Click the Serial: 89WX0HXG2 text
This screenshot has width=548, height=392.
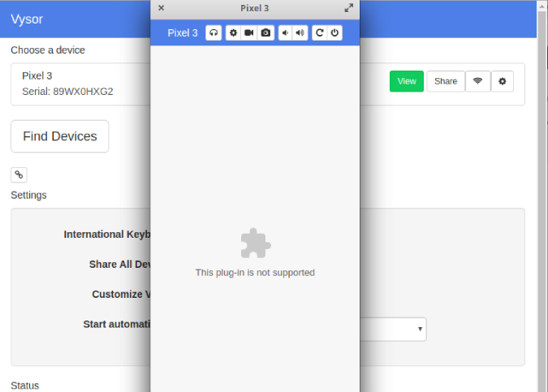pyautogui.click(x=67, y=92)
